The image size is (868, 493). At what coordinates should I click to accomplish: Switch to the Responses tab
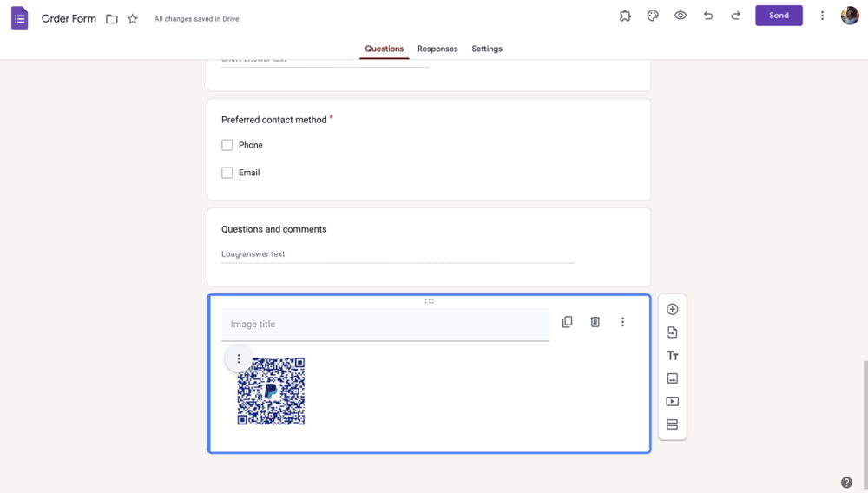[437, 49]
